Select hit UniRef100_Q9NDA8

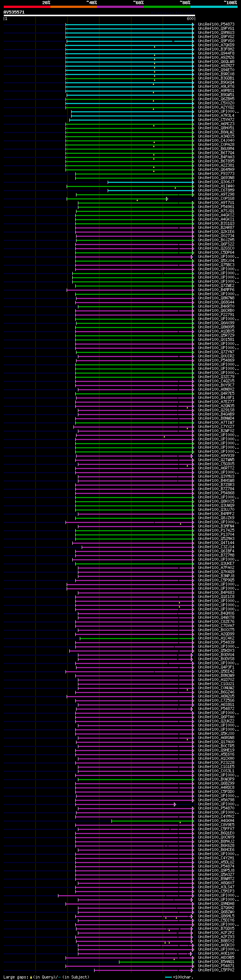(x=216, y=903)
